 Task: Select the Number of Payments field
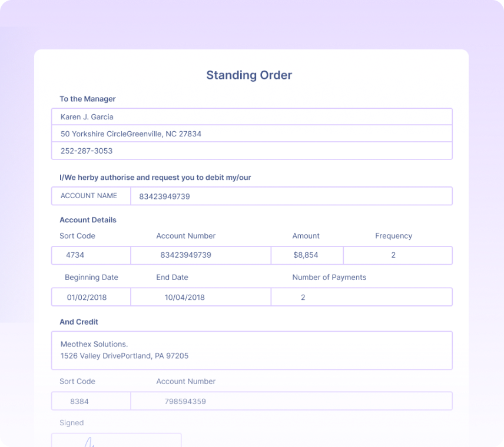click(x=361, y=297)
